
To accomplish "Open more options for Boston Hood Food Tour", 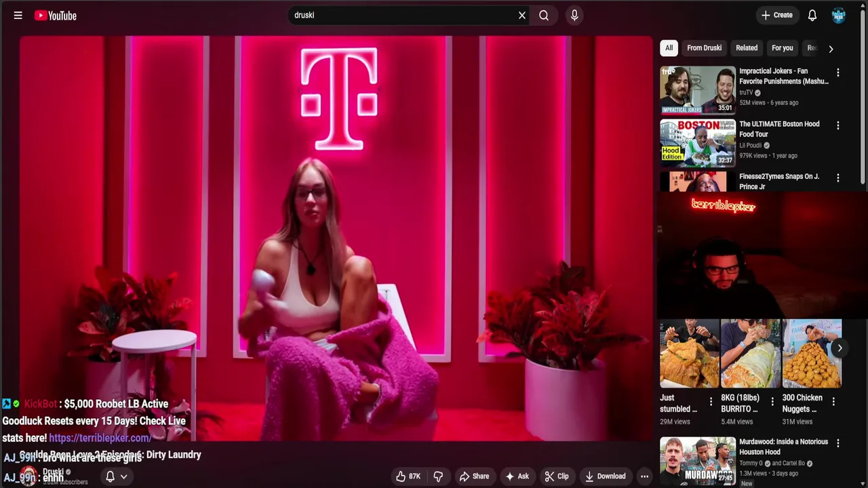I will click(x=838, y=125).
